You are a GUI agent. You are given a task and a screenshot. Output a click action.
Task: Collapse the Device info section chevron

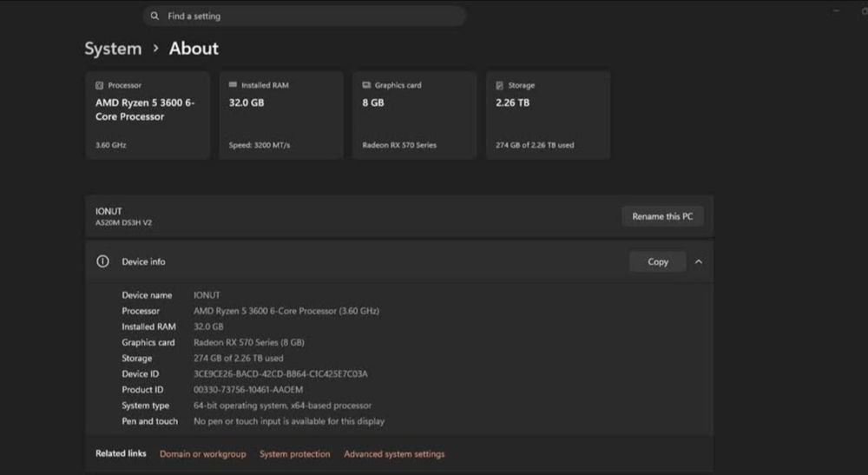click(699, 262)
